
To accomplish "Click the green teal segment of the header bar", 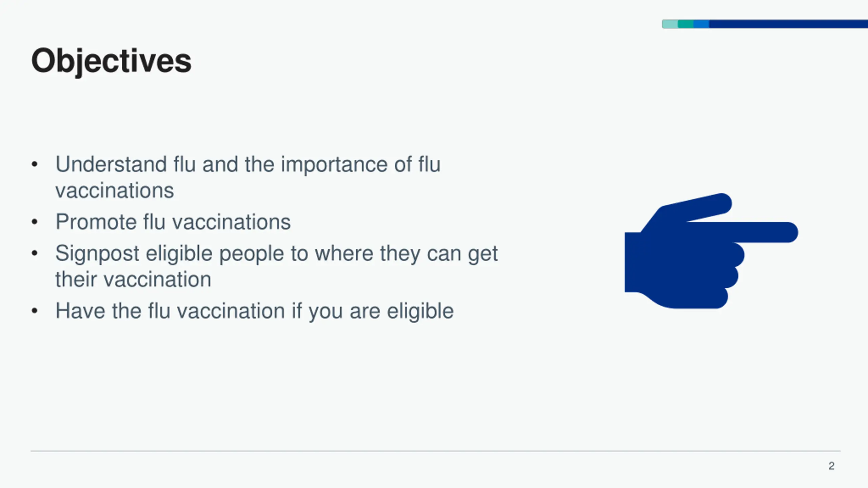I will point(686,24).
